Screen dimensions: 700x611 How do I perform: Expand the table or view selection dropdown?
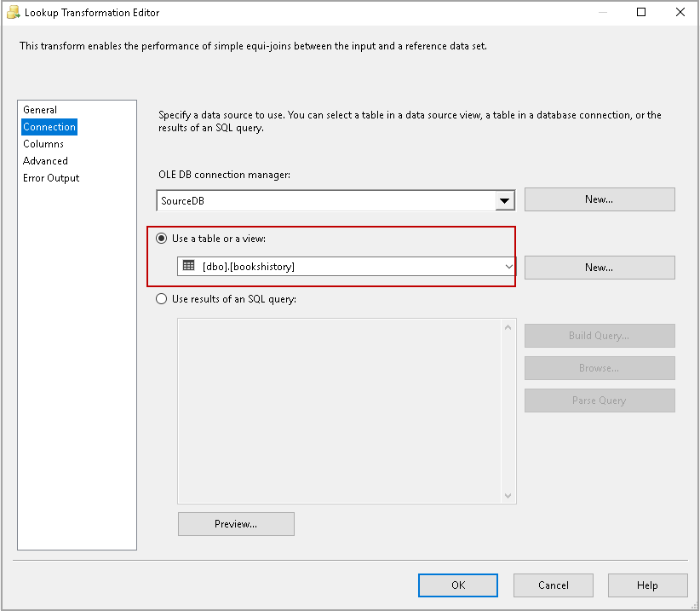coord(509,267)
